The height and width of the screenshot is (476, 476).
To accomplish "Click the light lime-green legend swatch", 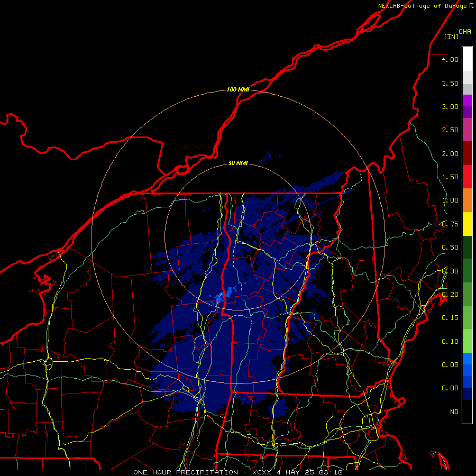I will pyautogui.click(x=467, y=341).
